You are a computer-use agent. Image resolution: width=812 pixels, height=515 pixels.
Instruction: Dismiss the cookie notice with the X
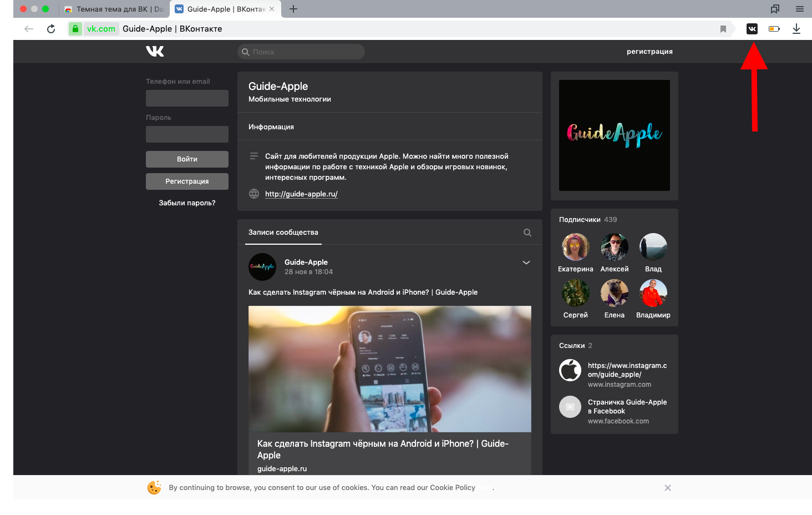[x=668, y=488]
